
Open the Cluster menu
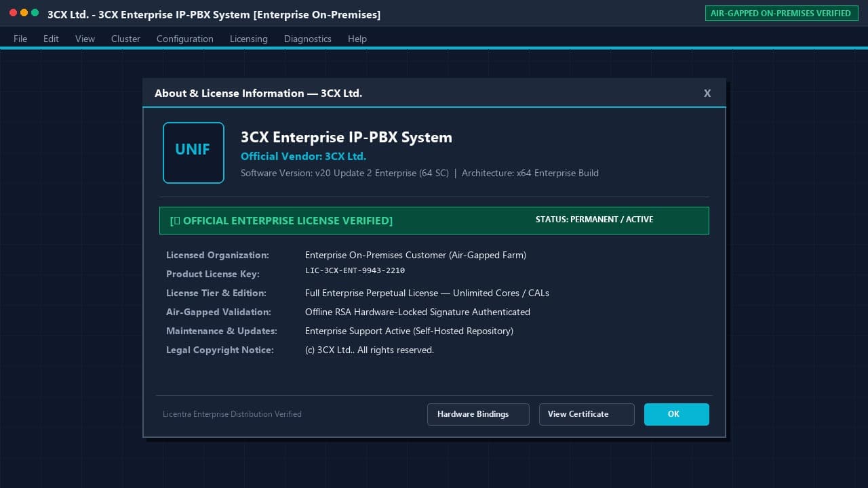(125, 39)
